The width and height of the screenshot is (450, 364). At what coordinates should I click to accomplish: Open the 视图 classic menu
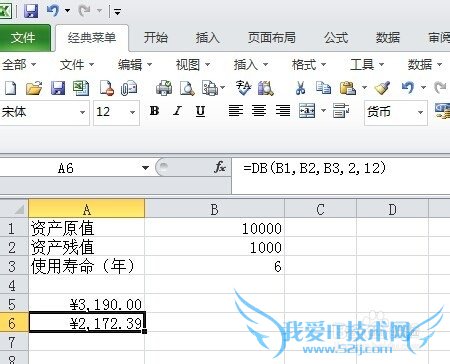[193, 64]
